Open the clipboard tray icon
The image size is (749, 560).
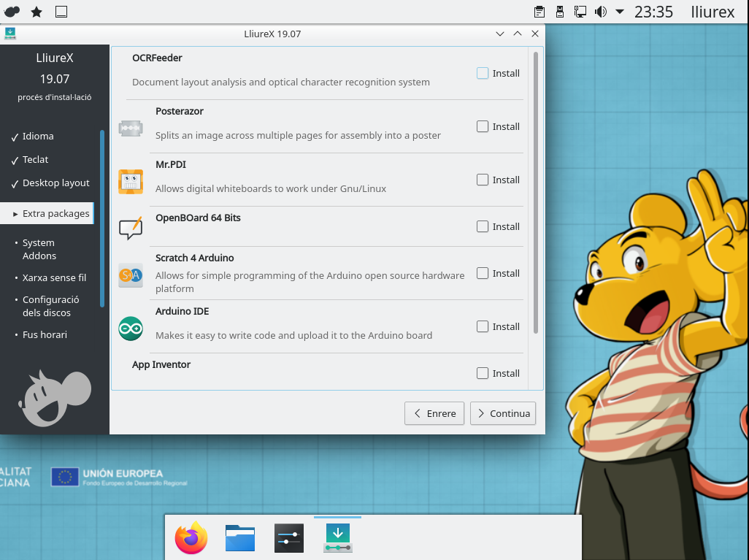[539, 12]
